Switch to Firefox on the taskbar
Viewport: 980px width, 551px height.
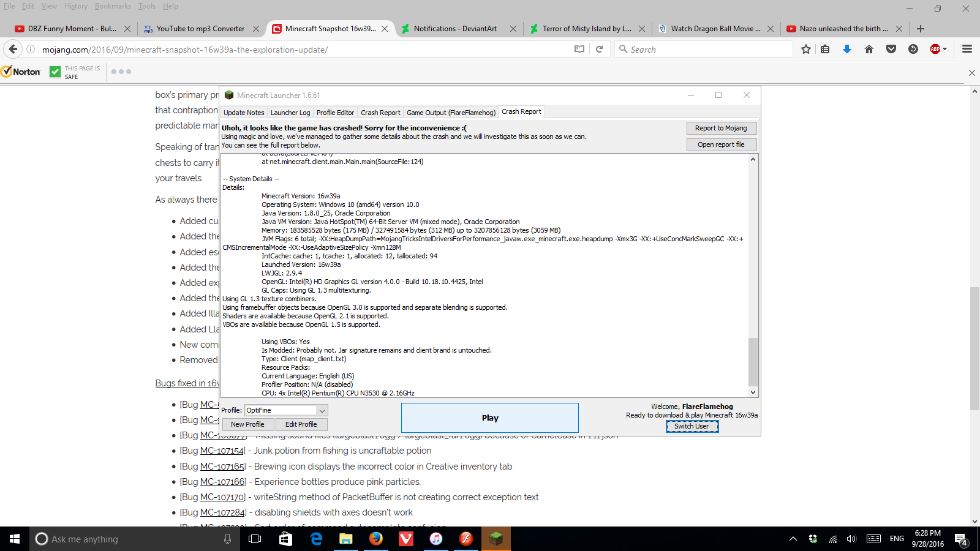point(376,539)
